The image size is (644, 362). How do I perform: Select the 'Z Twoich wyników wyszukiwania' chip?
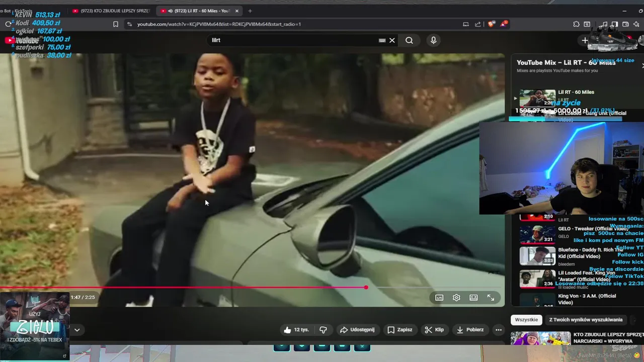pos(586,320)
